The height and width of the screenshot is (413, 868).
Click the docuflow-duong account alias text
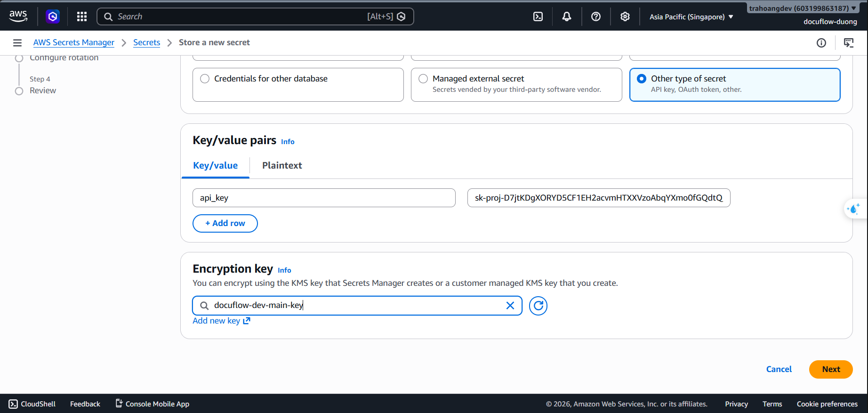(x=830, y=22)
